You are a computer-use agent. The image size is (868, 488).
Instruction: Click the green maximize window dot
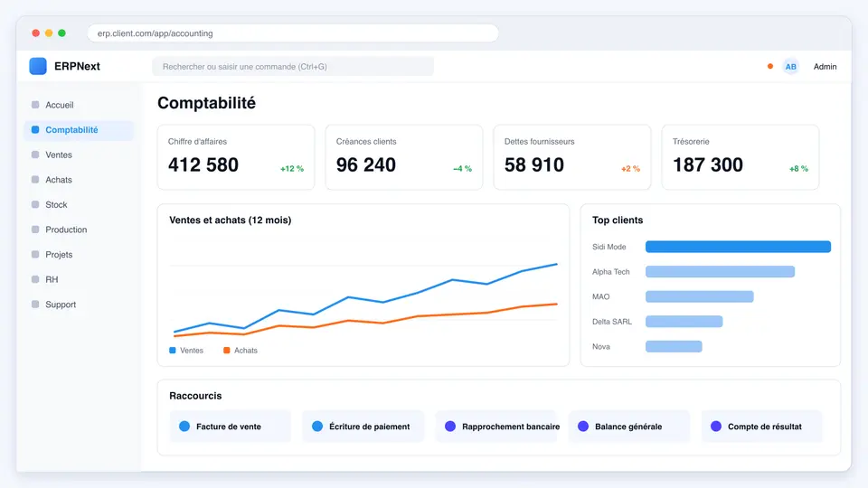tap(62, 33)
